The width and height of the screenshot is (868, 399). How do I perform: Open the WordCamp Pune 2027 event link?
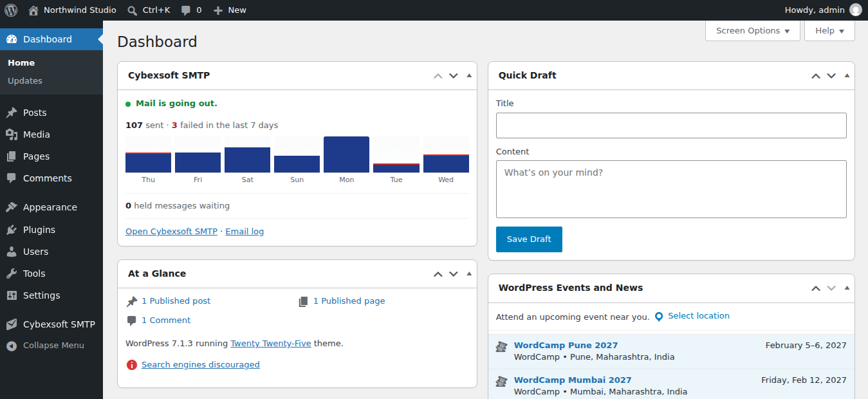[x=566, y=346]
